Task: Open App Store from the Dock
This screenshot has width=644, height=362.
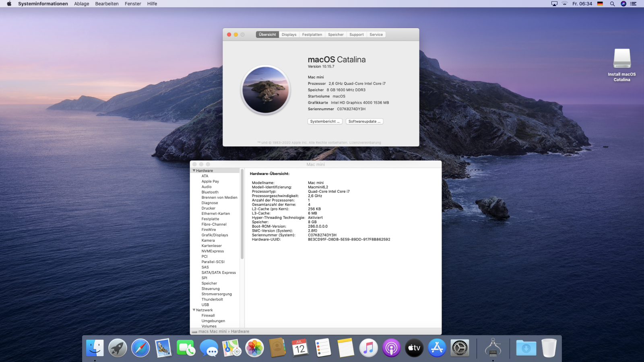Action: 437,348
